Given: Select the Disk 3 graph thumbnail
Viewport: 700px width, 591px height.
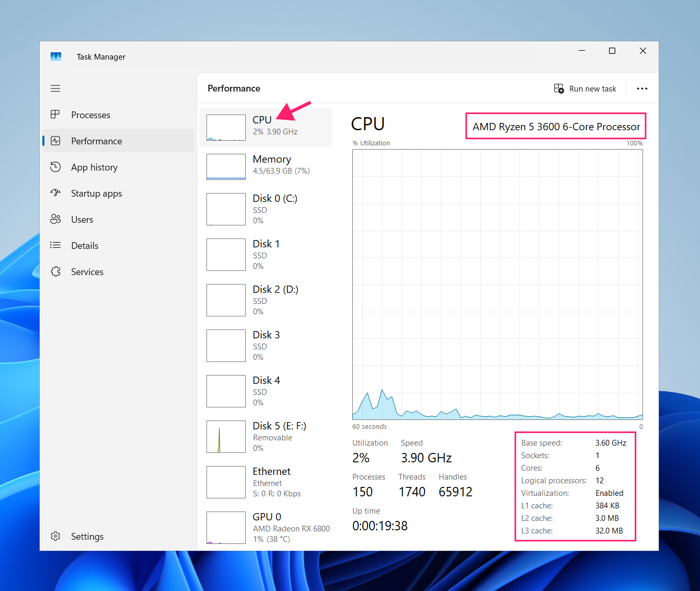Looking at the screenshot, I should pyautogui.click(x=226, y=346).
